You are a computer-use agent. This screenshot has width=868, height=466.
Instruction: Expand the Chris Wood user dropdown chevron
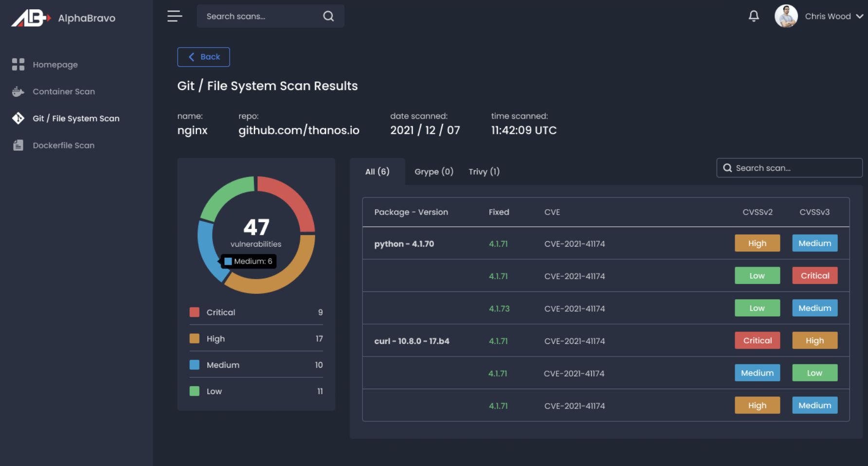point(860,16)
